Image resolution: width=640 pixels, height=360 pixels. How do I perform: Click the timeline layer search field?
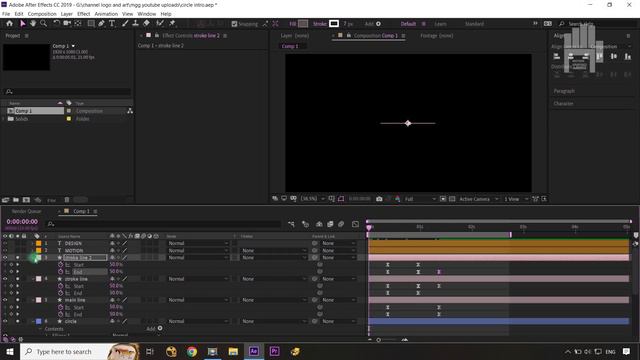click(x=164, y=224)
